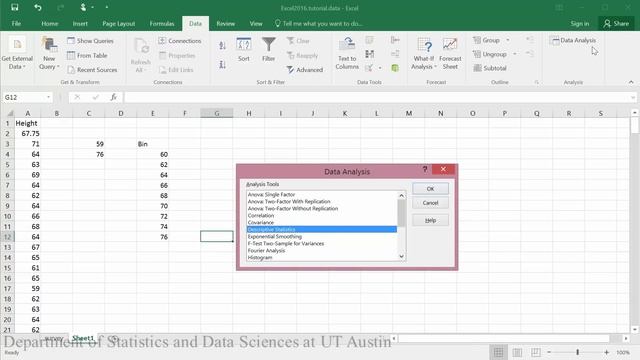This screenshot has width=640, height=360.
Task: Click the Bin cell in column E
Action: coord(153,144)
